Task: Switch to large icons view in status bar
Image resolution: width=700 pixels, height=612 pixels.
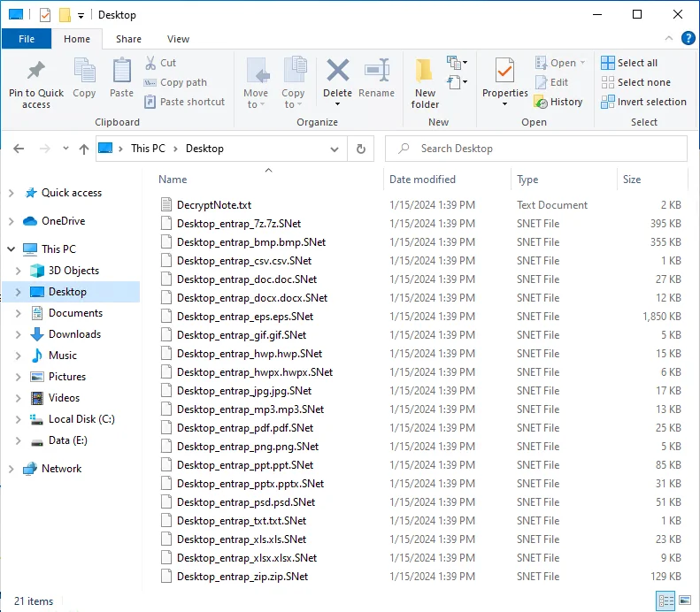Action: [683, 601]
